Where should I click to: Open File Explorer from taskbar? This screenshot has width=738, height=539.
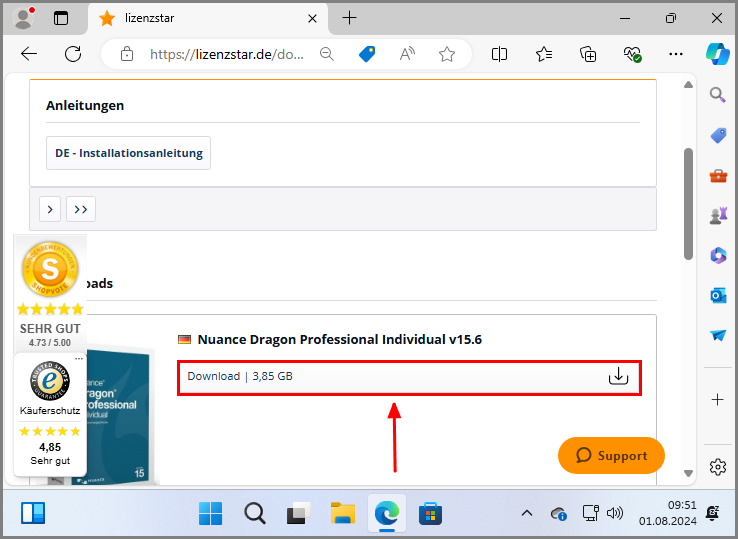[x=343, y=513]
